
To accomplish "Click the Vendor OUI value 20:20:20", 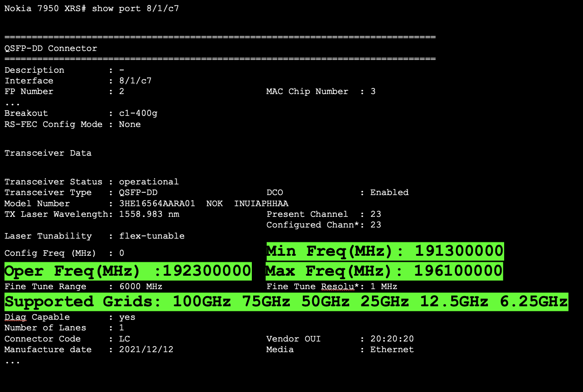I will 392,339.
